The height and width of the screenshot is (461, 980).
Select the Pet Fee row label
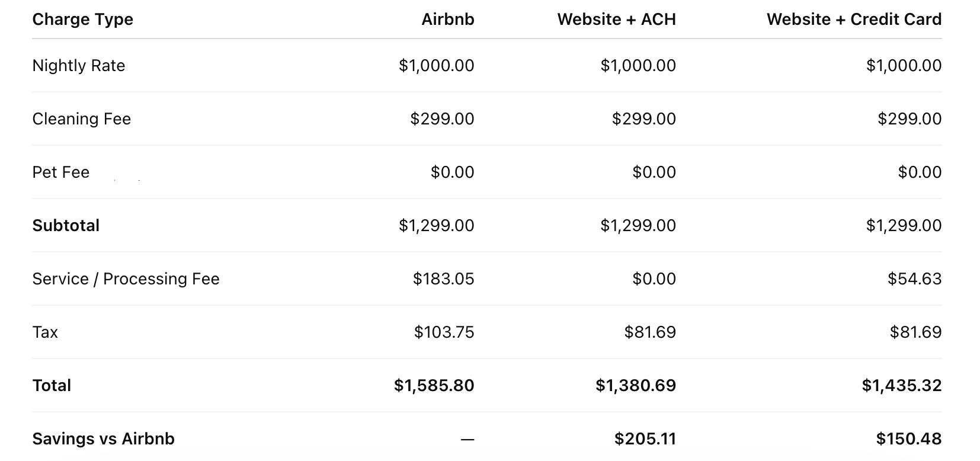(60, 172)
